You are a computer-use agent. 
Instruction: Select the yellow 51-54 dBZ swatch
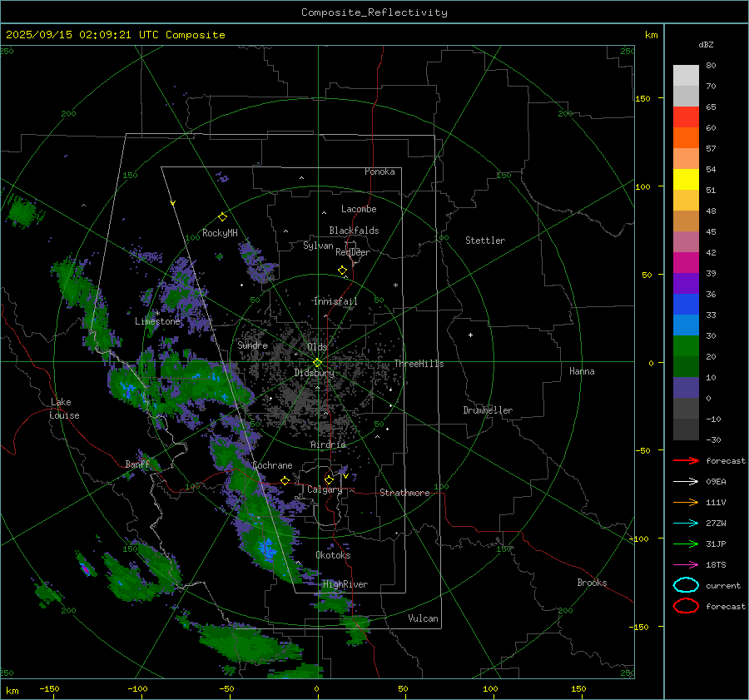[686, 180]
